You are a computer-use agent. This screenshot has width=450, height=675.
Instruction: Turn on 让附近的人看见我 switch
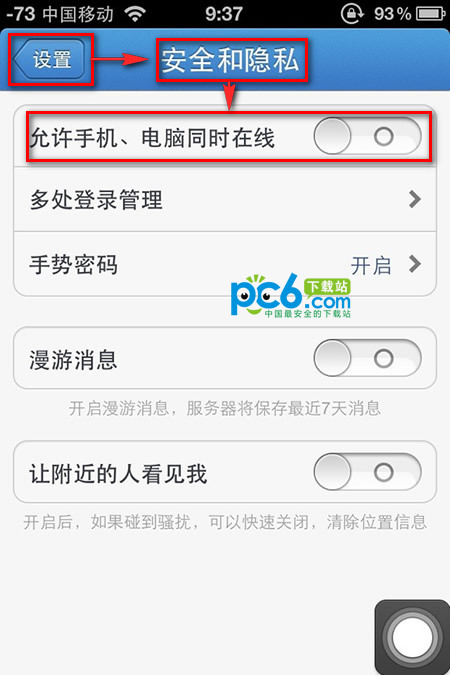point(367,472)
